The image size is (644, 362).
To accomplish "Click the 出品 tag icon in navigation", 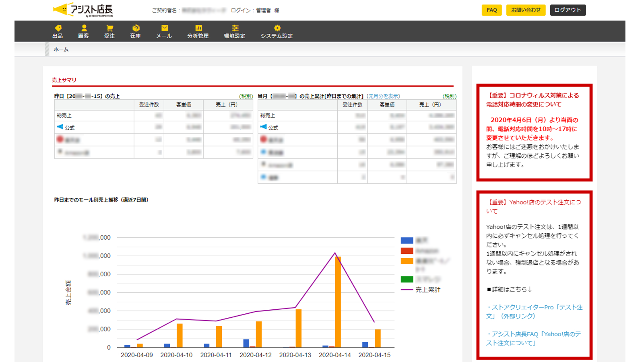I will tap(58, 28).
